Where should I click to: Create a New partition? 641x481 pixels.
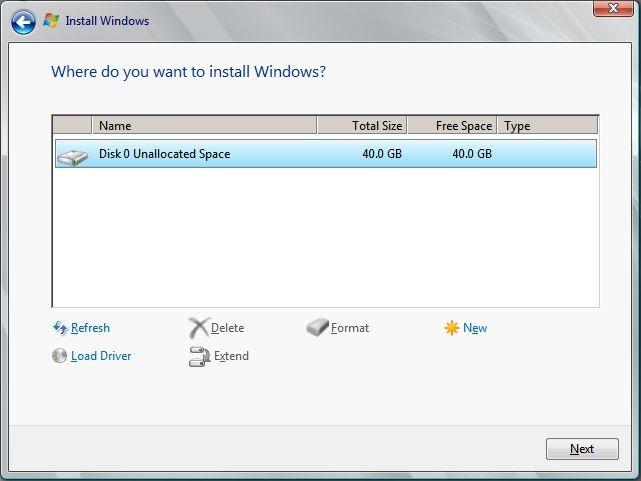pyautogui.click(x=475, y=328)
